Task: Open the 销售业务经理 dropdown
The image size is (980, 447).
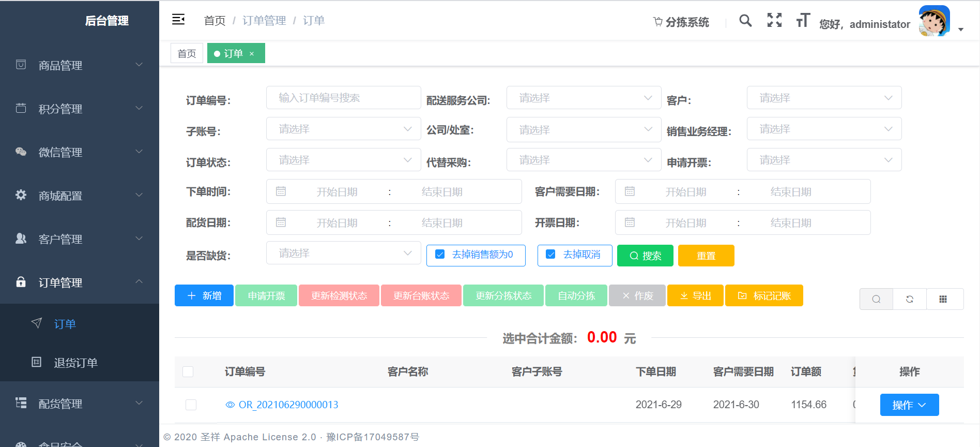Action: 824,129
